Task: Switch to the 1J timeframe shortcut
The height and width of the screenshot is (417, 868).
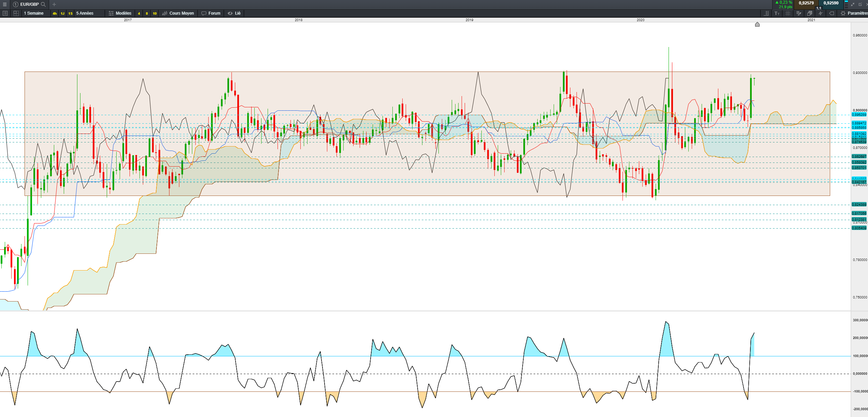Action: [62, 14]
